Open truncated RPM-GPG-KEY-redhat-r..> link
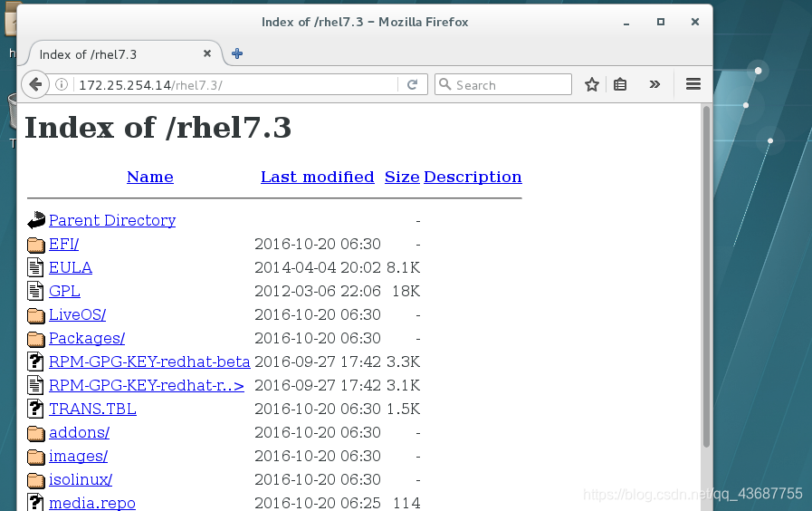Screen dimensions: 812x511 tap(147, 385)
